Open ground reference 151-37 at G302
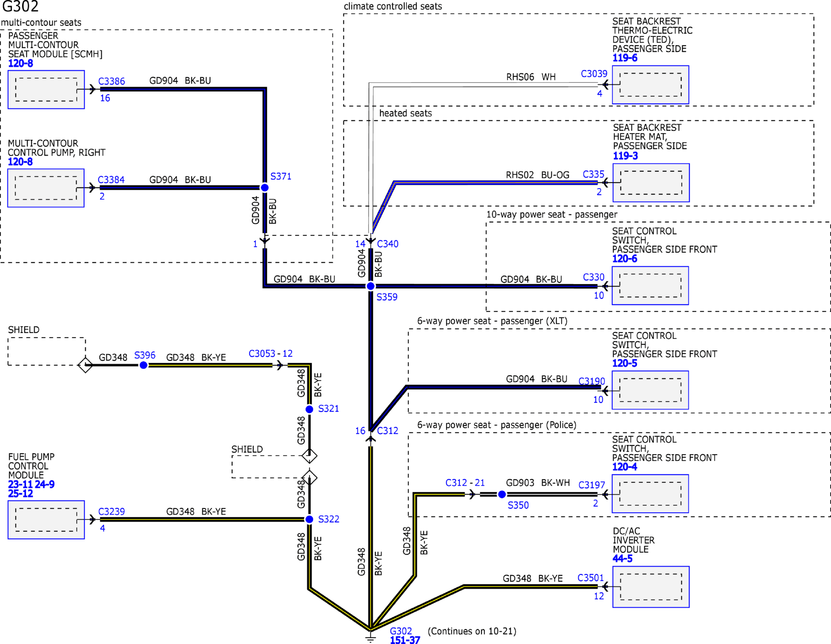831x644 pixels. [x=405, y=640]
